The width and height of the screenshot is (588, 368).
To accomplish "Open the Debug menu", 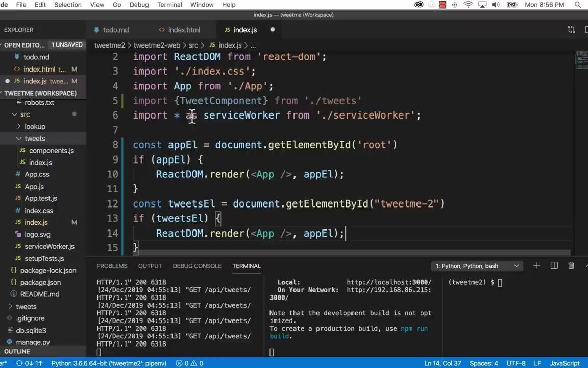I will (139, 5).
